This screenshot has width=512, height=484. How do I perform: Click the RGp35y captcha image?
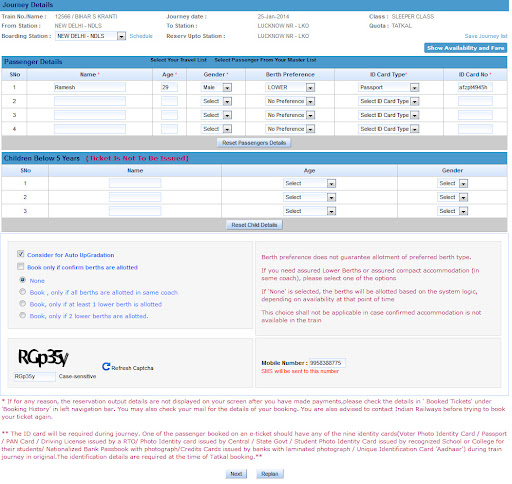pyautogui.click(x=43, y=358)
